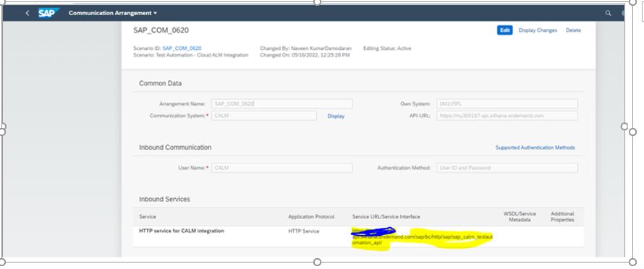Screen dimensions: 644x269
Task: Click the API-URL field
Action: [507, 116]
